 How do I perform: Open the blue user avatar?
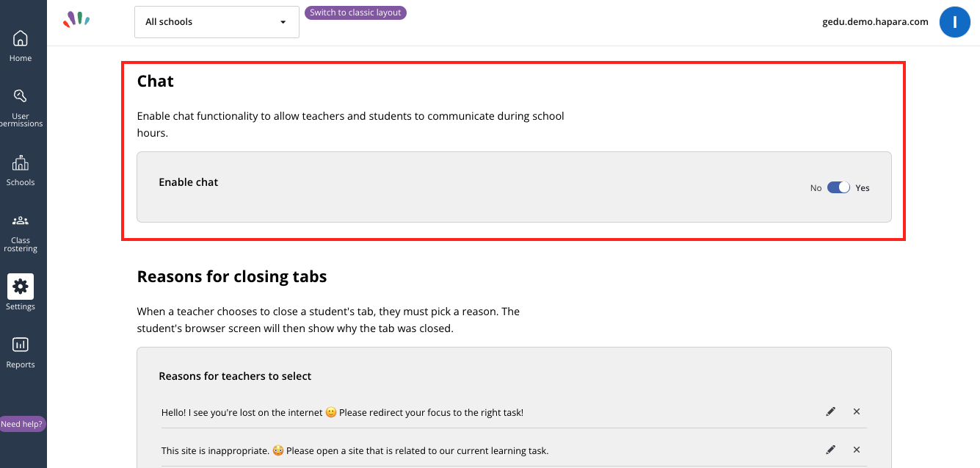(955, 22)
